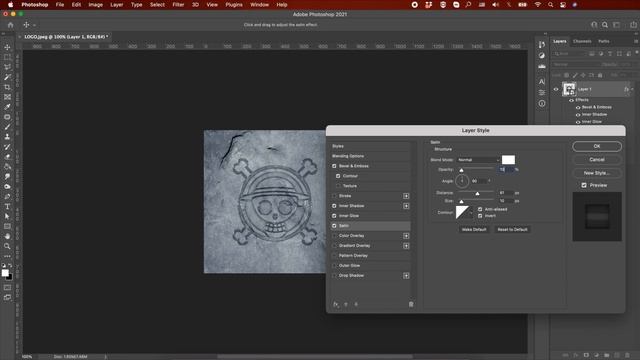Open the Info panel icon
Screen dimensions: 640x360
coord(542,104)
